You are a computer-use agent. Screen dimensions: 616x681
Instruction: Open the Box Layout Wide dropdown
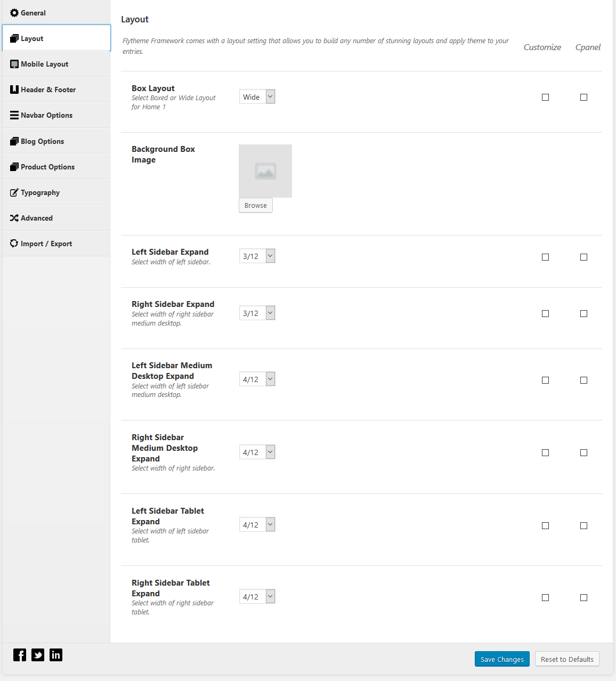[257, 97]
